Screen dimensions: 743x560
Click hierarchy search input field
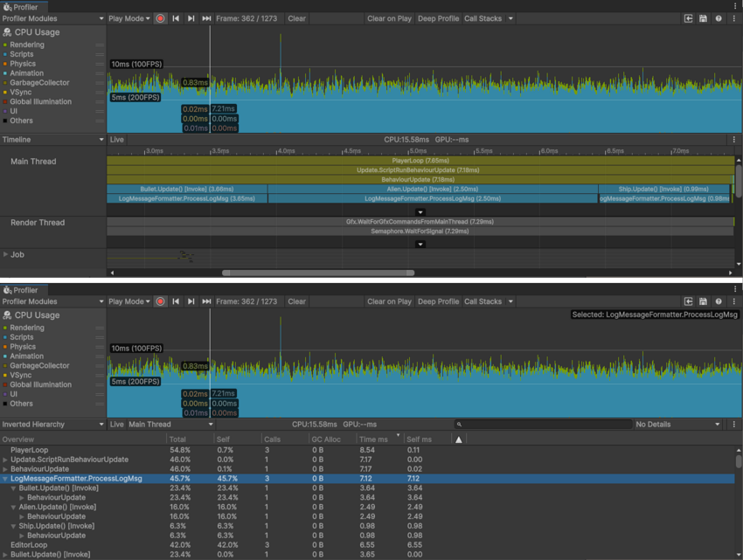pyautogui.click(x=543, y=425)
